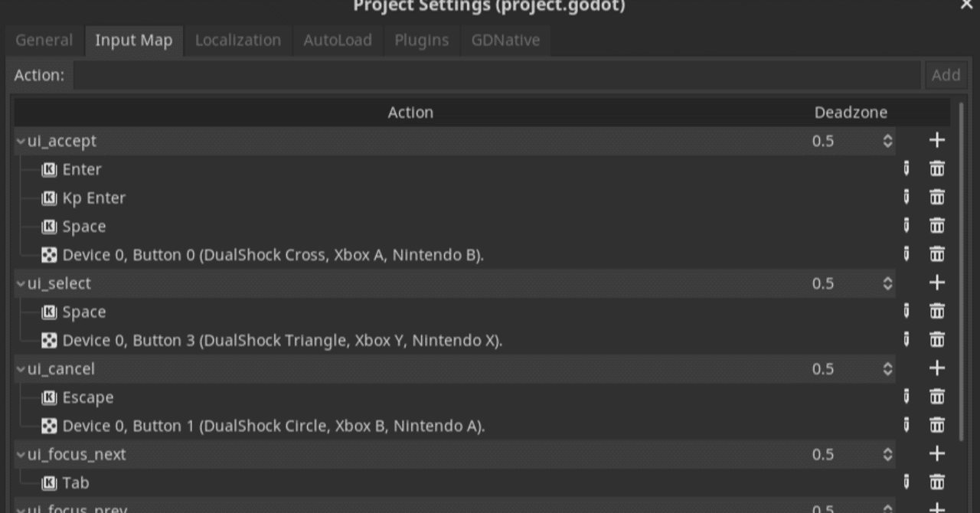Delete the DualShock Cross button binding
This screenshot has height=513, width=980.
point(936,254)
